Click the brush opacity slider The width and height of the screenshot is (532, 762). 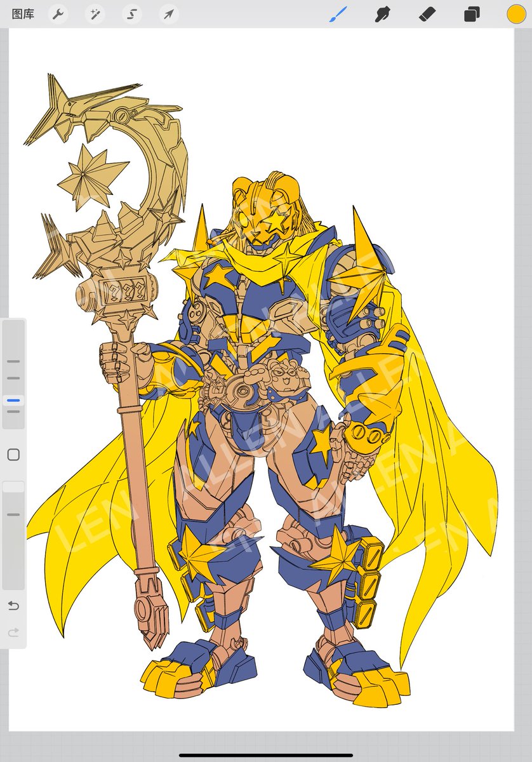click(x=13, y=535)
